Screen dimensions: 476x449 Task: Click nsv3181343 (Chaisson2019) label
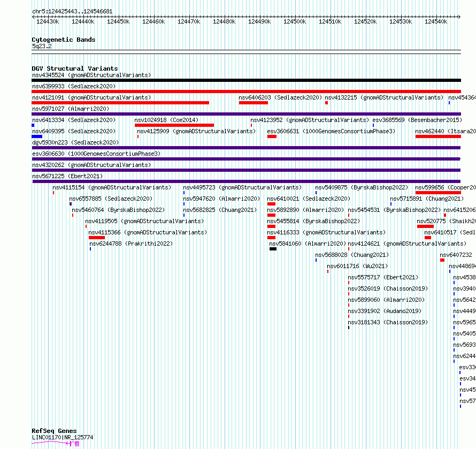pos(388,322)
